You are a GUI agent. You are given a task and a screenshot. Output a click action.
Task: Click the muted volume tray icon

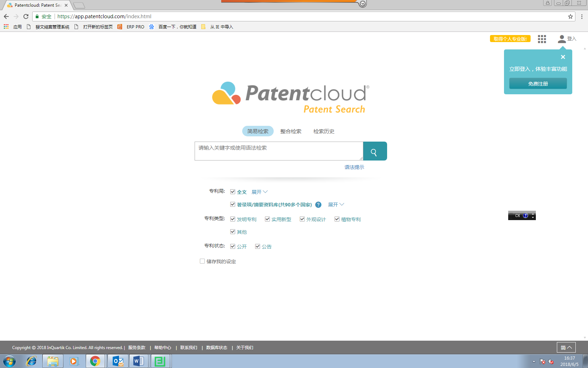point(551,361)
